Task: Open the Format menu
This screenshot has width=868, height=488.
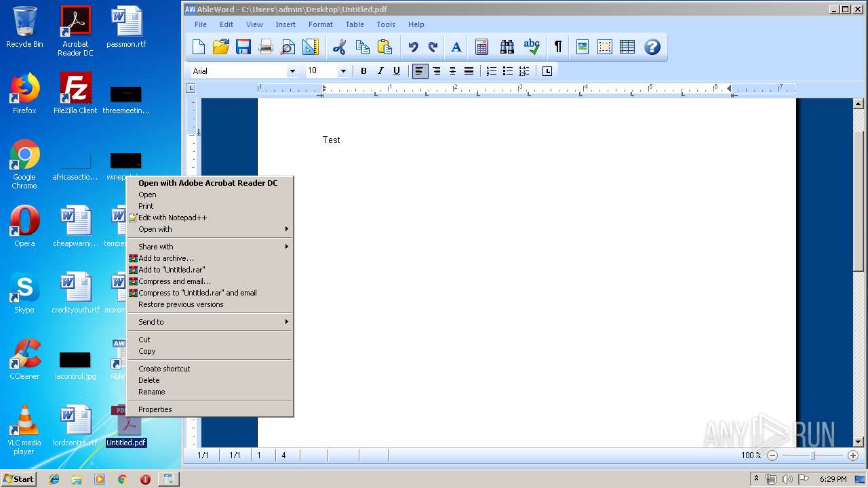Action: (321, 24)
